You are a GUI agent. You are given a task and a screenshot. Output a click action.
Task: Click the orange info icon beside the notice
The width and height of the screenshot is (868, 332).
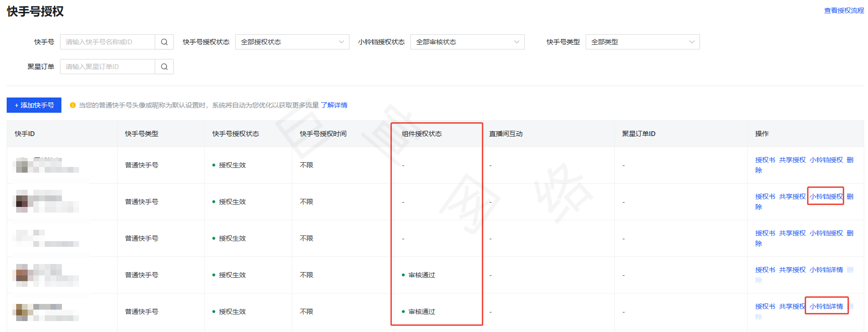click(73, 105)
